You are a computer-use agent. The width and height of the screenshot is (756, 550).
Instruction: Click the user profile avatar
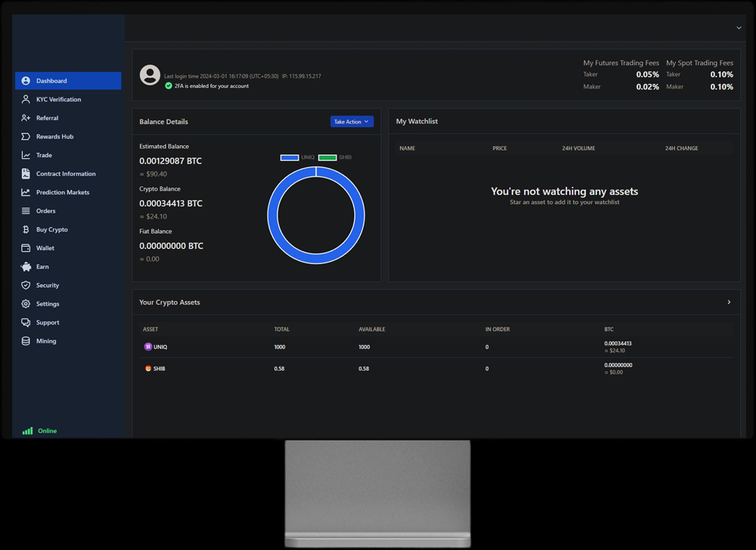click(150, 75)
